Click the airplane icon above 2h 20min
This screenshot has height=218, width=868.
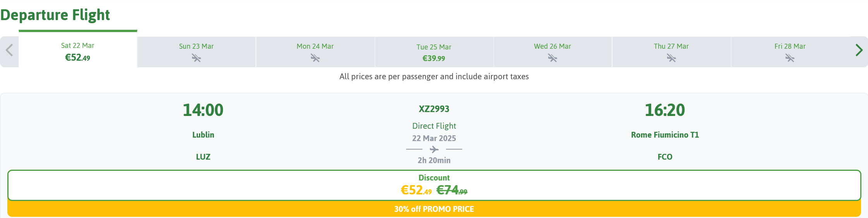(x=434, y=149)
